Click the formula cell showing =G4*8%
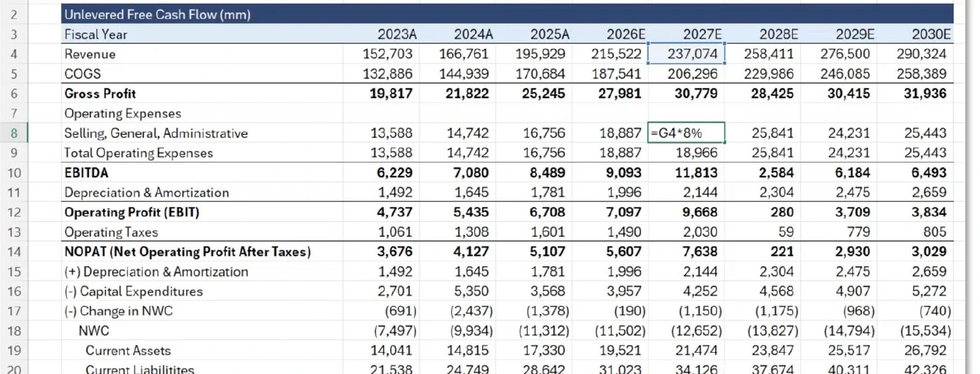The width and height of the screenshot is (980, 374). pos(686,133)
